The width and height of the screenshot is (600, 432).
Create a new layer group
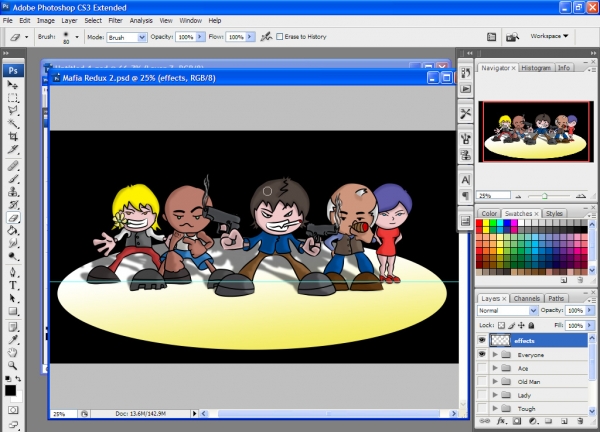548,421
